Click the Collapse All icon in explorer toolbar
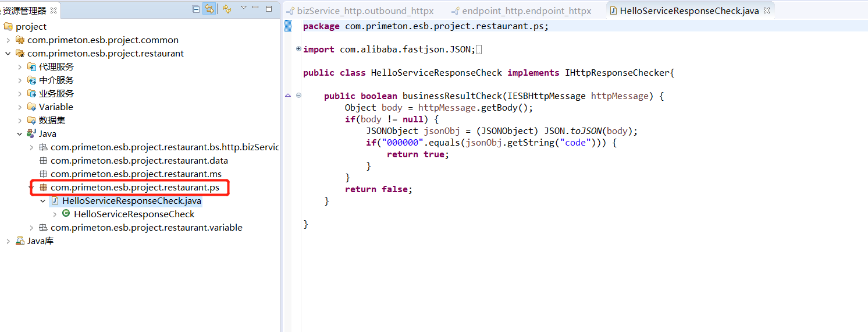Image resolution: width=868 pixels, height=332 pixels. click(196, 9)
